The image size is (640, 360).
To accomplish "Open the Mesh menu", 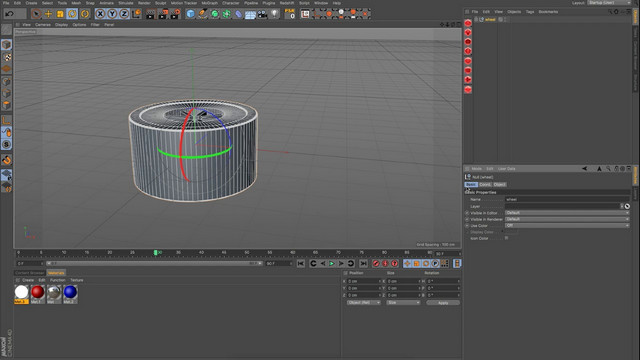I will click(x=76, y=3).
